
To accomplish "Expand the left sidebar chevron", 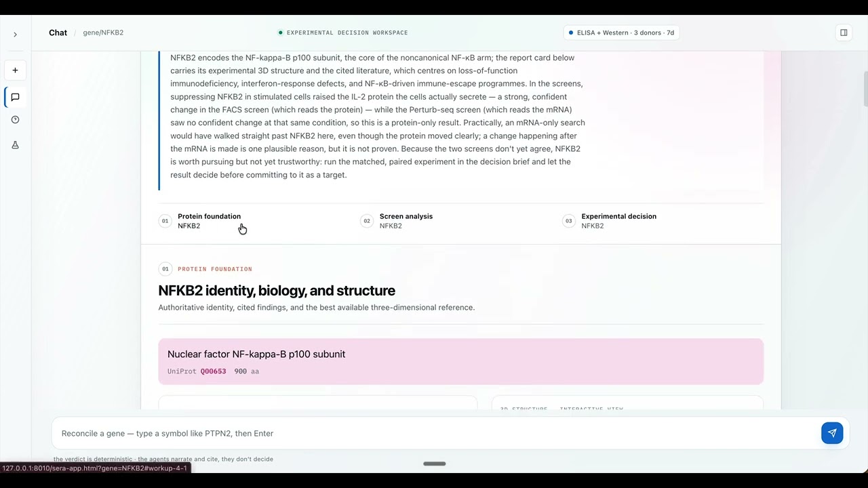I will pyautogui.click(x=15, y=35).
